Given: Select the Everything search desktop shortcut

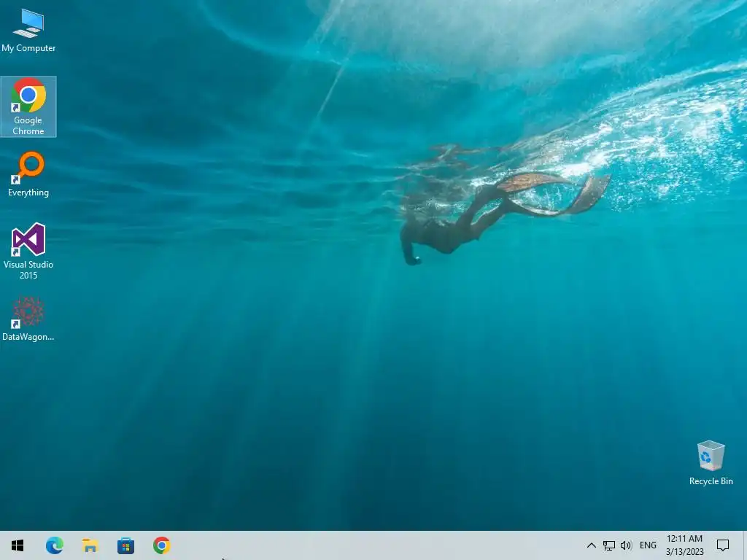Looking at the screenshot, I should [x=28, y=174].
